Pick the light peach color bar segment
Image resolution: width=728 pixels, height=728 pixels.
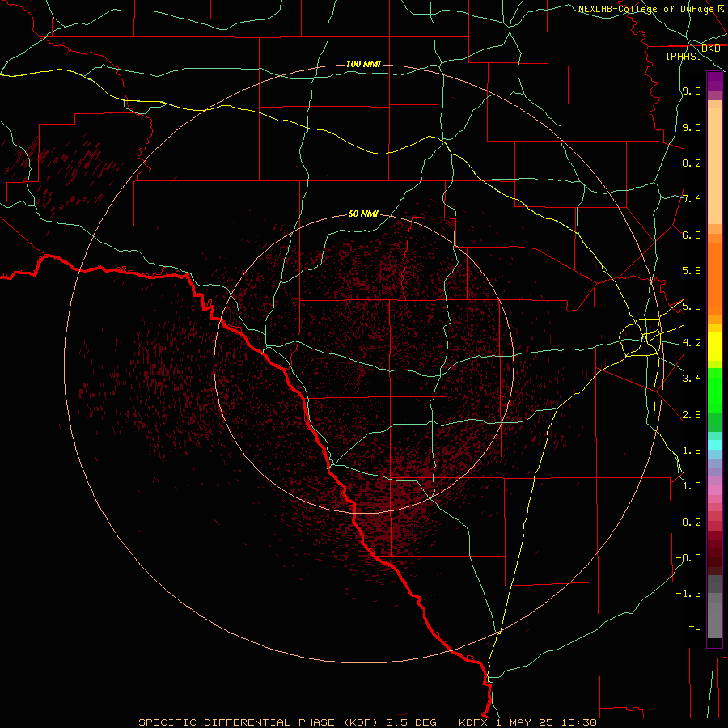(x=714, y=166)
